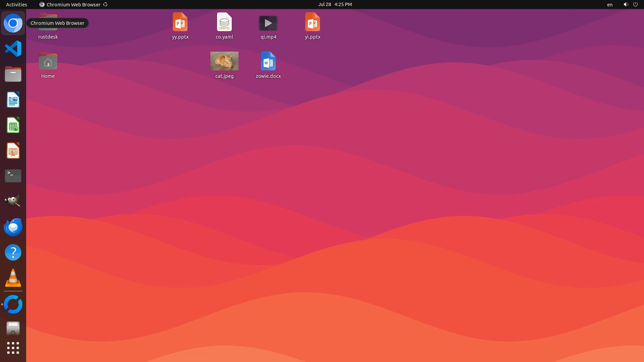Viewport: 644px width, 362px height.
Task: Open Thunderbird mail from dock
Action: (13, 227)
